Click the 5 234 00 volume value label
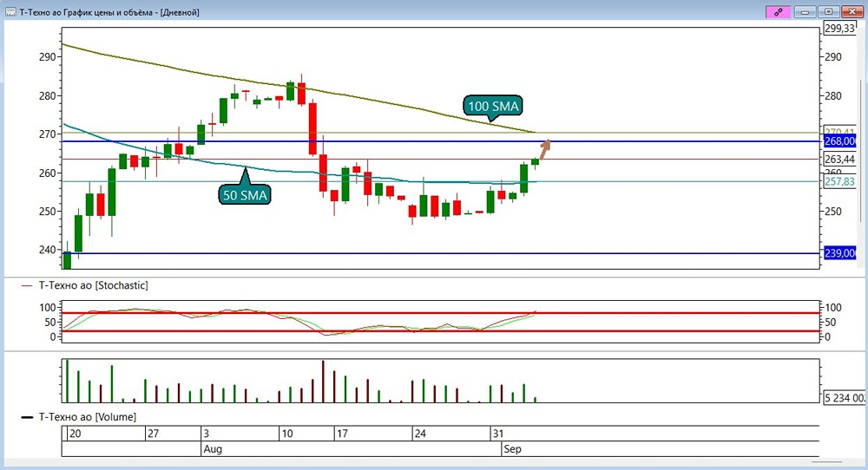This screenshot has height=470, width=868. click(844, 397)
